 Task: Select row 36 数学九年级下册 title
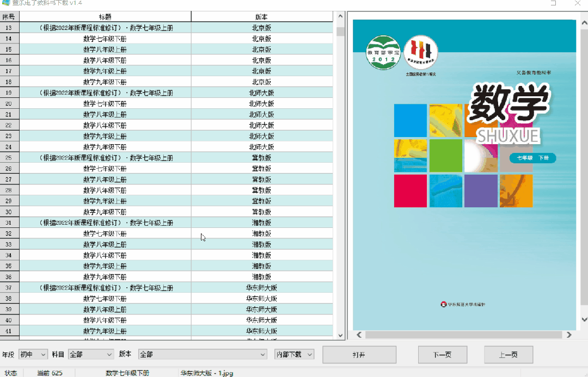pyautogui.click(x=105, y=277)
